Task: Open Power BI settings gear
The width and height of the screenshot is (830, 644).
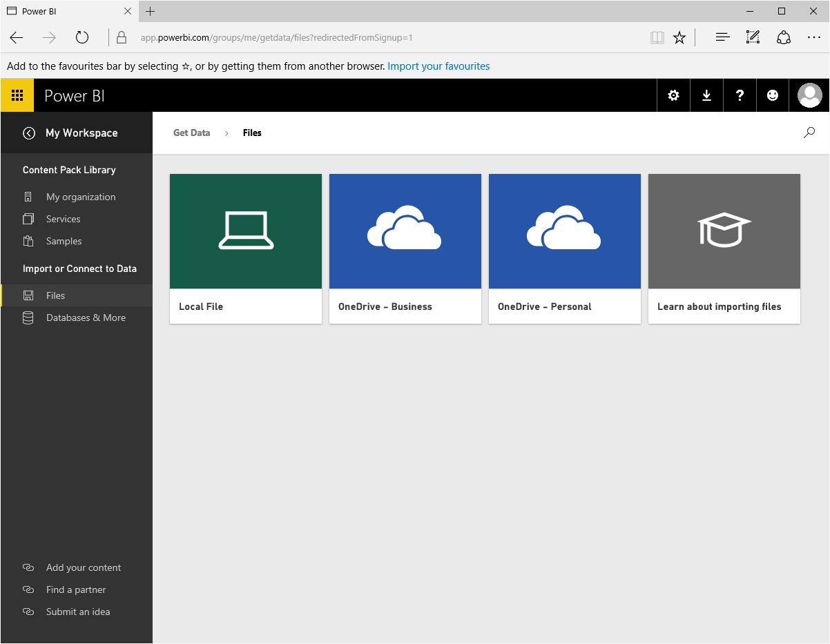Action: click(x=673, y=95)
